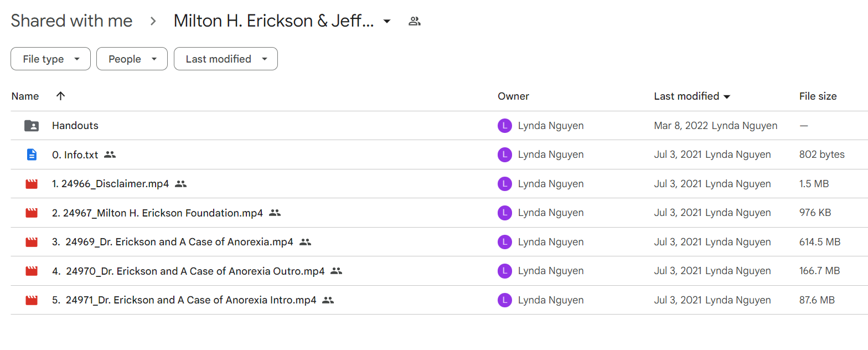Click the 614.5 MB file size
868x350 pixels.
[819, 242]
